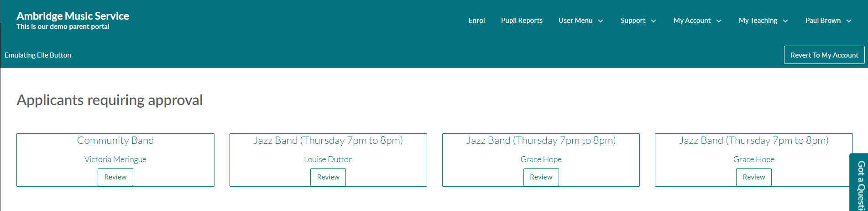Screen dimensions: 868x211
Task: Click Revert To My Account button
Action: (x=824, y=55)
